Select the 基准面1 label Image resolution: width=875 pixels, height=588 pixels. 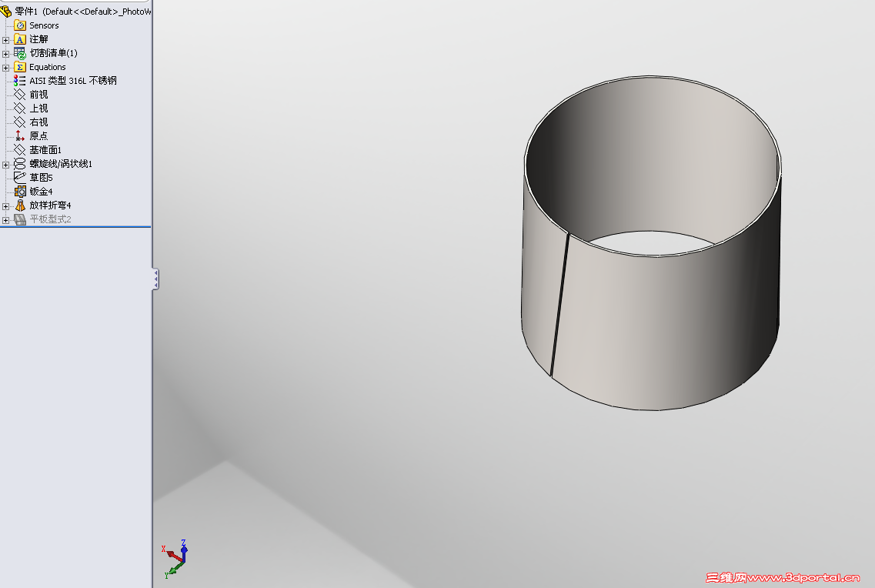click(x=45, y=149)
